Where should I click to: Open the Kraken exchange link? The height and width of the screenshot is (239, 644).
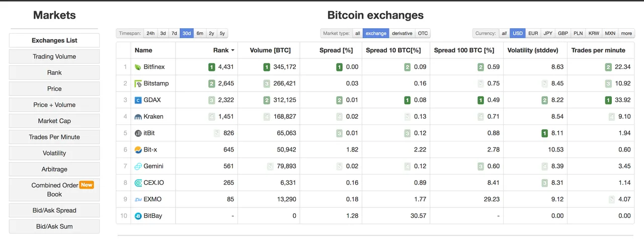pos(153,117)
